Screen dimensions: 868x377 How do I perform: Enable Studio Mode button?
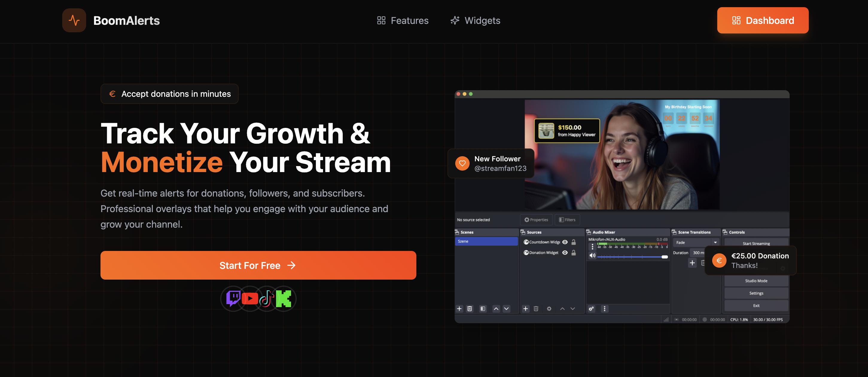pos(756,281)
